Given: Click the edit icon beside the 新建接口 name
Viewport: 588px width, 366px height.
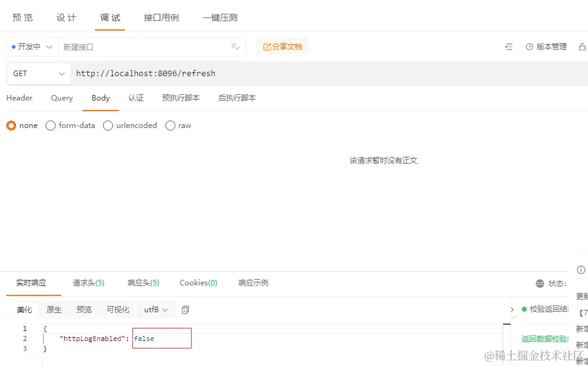Looking at the screenshot, I should click(x=235, y=46).
